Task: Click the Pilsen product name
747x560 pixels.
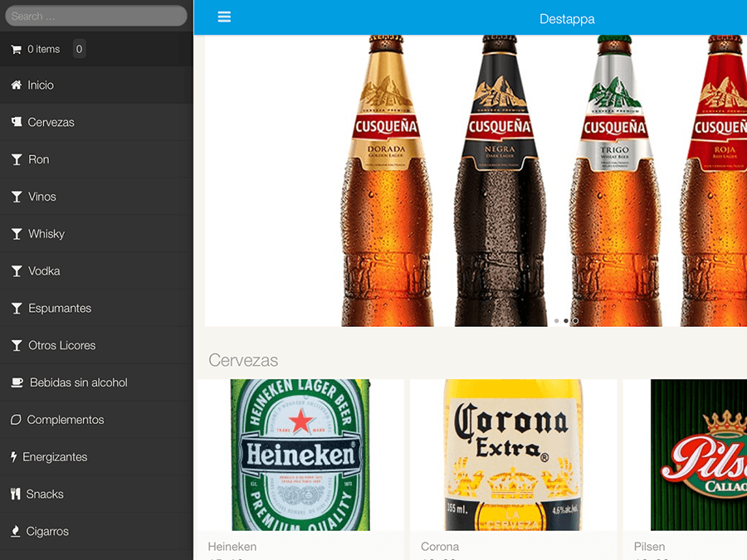Action: [649, 547]
